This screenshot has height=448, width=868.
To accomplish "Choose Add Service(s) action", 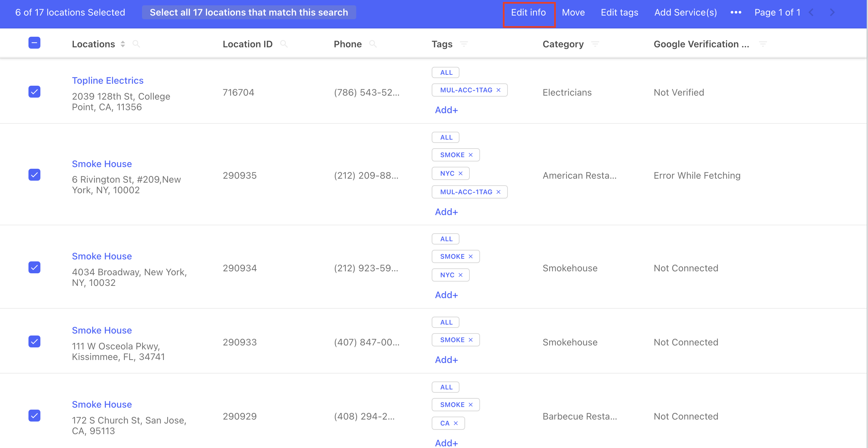I will tap(685, 12).
